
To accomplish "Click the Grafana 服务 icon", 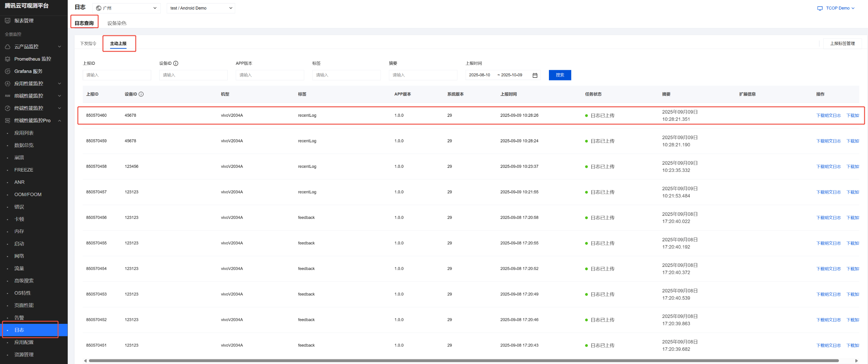I will click(x=7, y=71).
